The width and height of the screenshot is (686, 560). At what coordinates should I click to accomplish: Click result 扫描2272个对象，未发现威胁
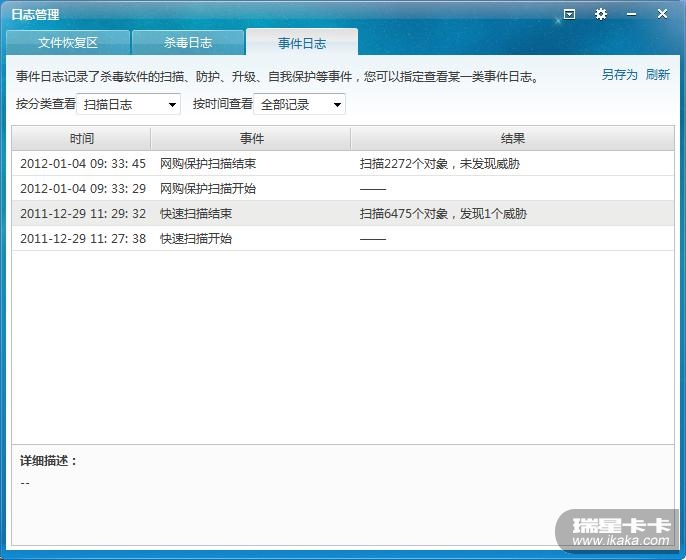coord(440,164)
